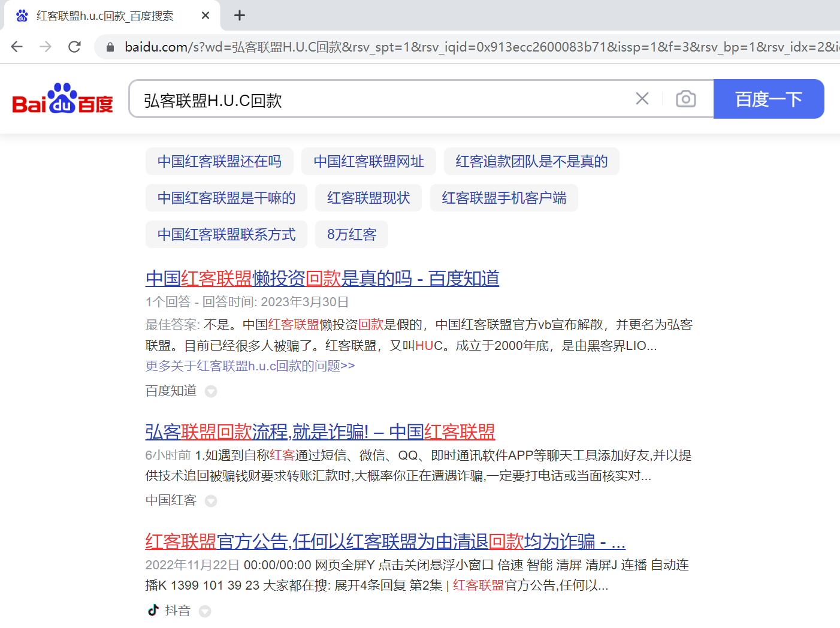Select the 红客联盟h.u.c回款 browser tab
Screen dimensions: 840x628
click(105, 16)
